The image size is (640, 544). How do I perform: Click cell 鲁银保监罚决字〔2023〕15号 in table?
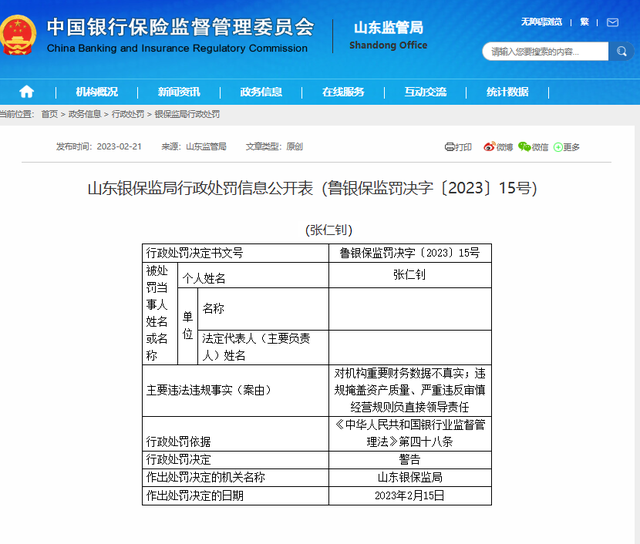coord(410,253)
